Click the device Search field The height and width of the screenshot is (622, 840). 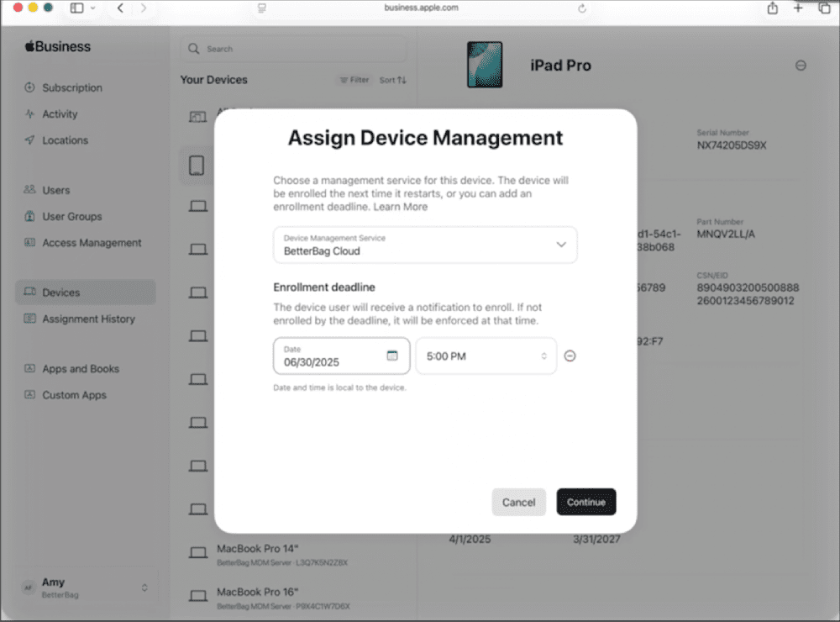(293, 49)
